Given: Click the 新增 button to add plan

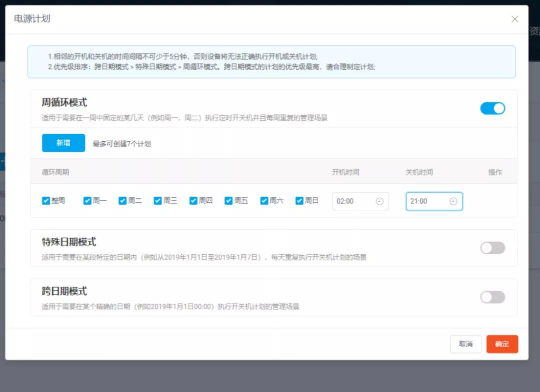Looking at the screenshot, I should (x=63, y=143).
